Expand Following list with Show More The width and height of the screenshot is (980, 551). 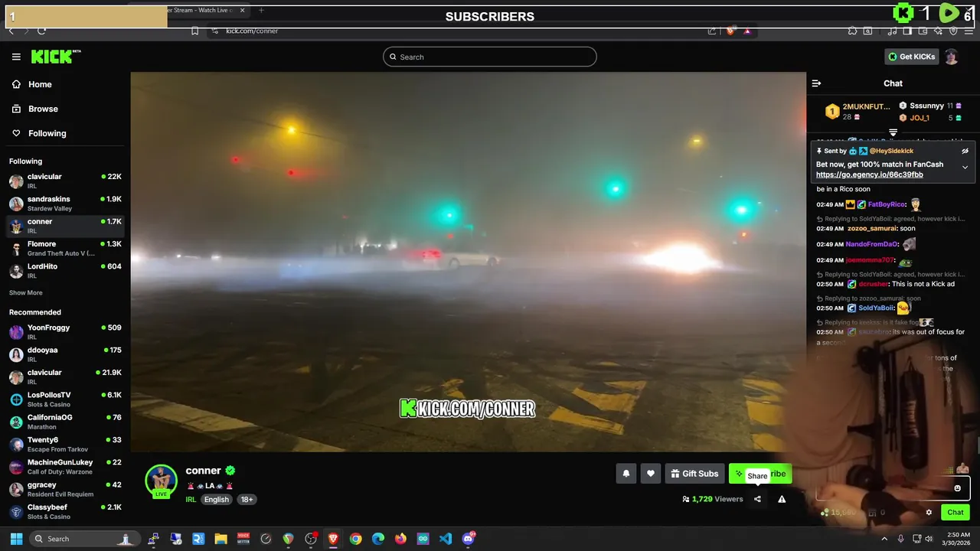25,293
